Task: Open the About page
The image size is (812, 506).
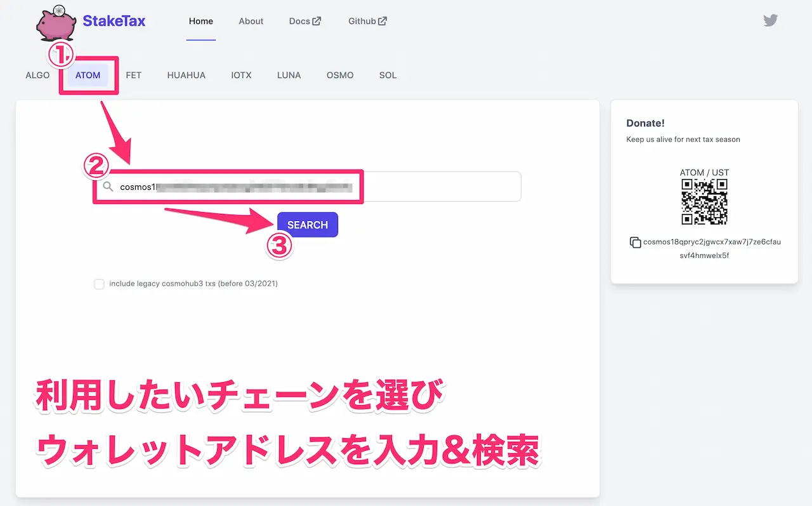Action: coord(251,21)
